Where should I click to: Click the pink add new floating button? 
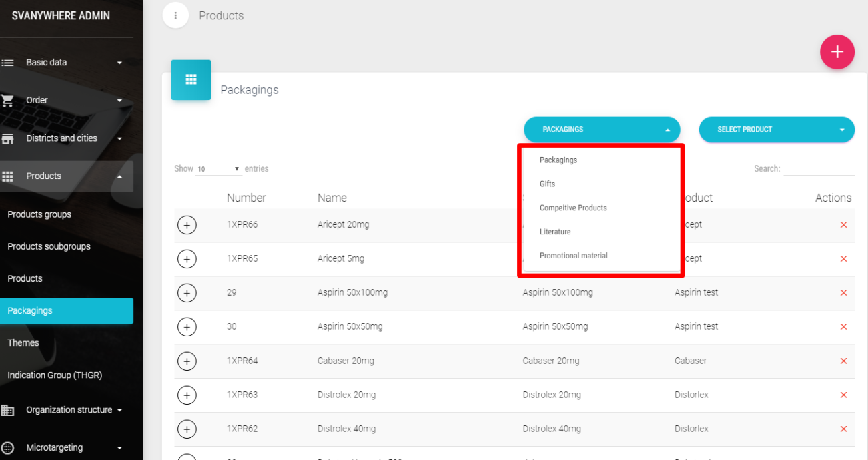tap(837, 52)
